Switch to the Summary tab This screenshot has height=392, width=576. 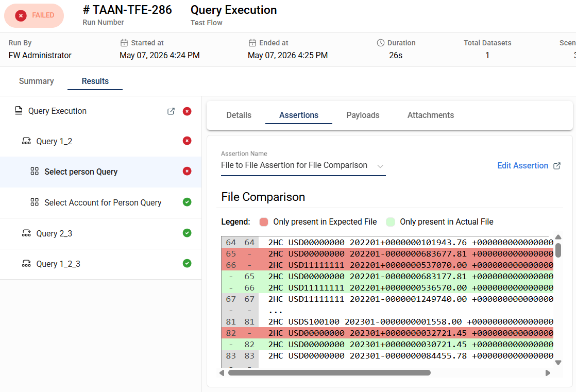(x=37, y=81)
